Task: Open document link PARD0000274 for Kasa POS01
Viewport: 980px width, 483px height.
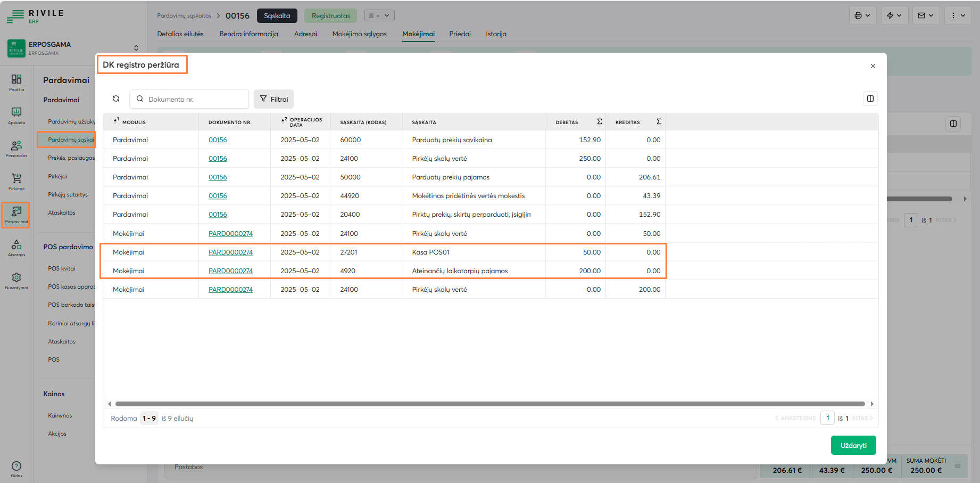Action: click(x=230, y=252)
